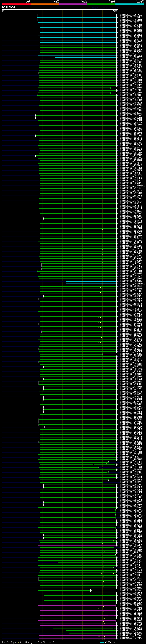The height and width of the screenshot is (644, 146).
Task: Select hit label UniRef100_C6THX5
Action: pos(131,15)
